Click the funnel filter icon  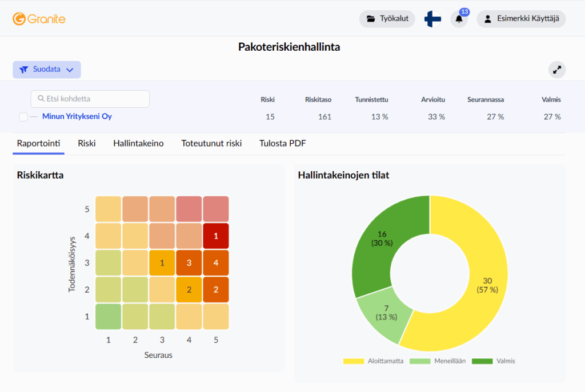pyautogui.click(x=24, y=70)
